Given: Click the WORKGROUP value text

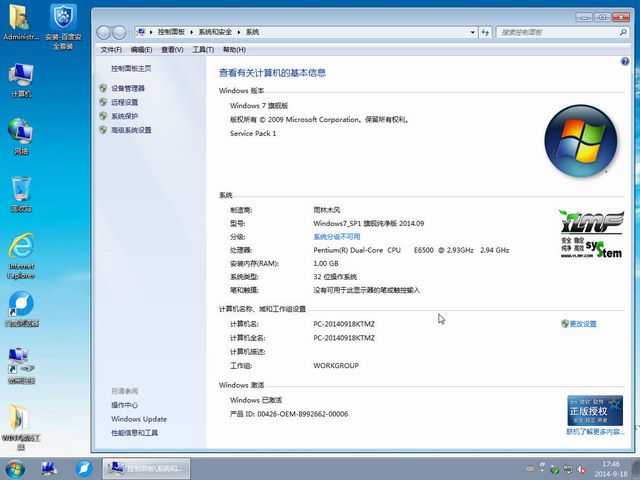Looking at the screenshot, I should 336,365.
